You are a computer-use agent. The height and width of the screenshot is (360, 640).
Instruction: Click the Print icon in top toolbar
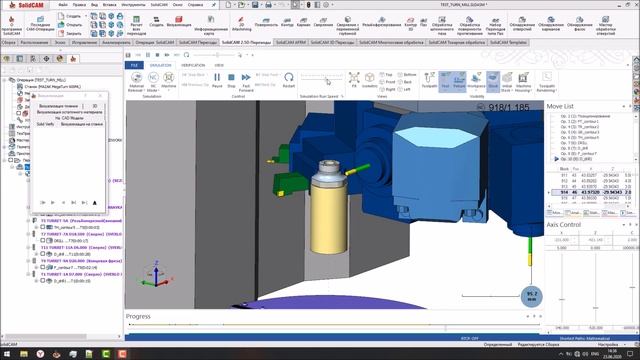268,5
